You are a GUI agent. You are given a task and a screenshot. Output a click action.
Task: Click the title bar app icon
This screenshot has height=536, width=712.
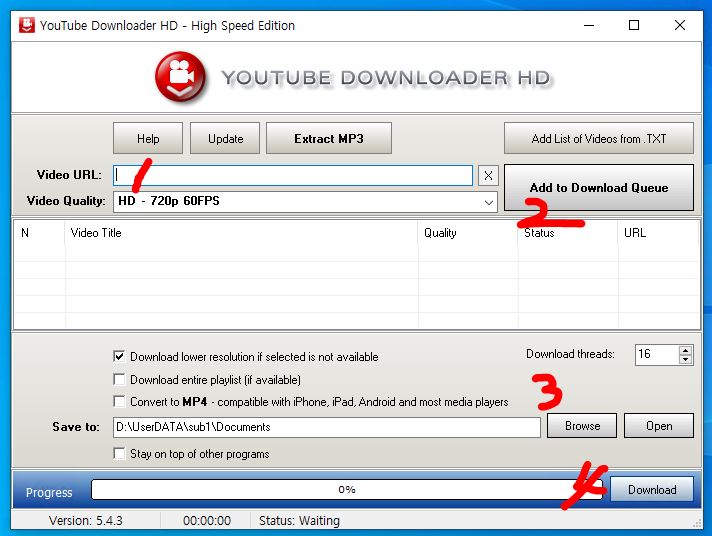tap(27, 25)
